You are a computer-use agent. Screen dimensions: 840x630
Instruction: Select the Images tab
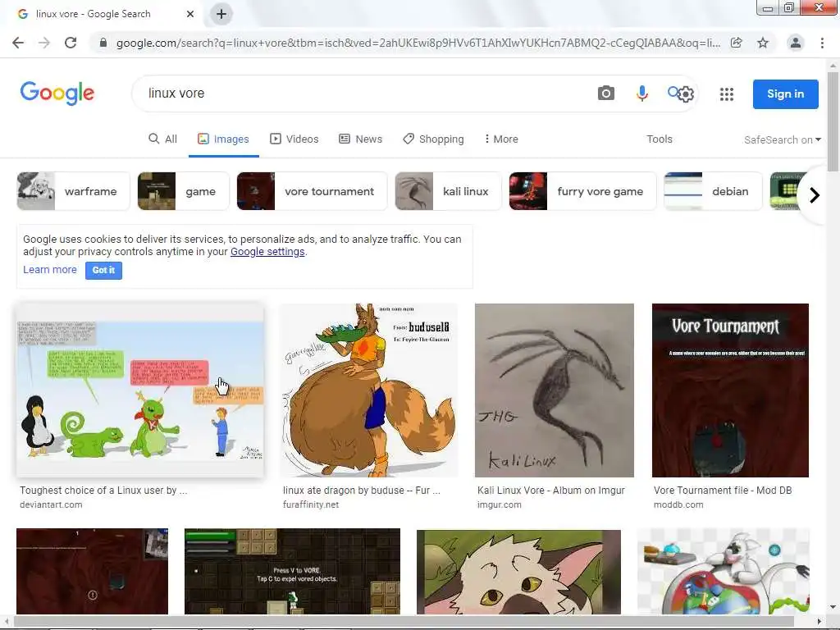click(223, 139)
